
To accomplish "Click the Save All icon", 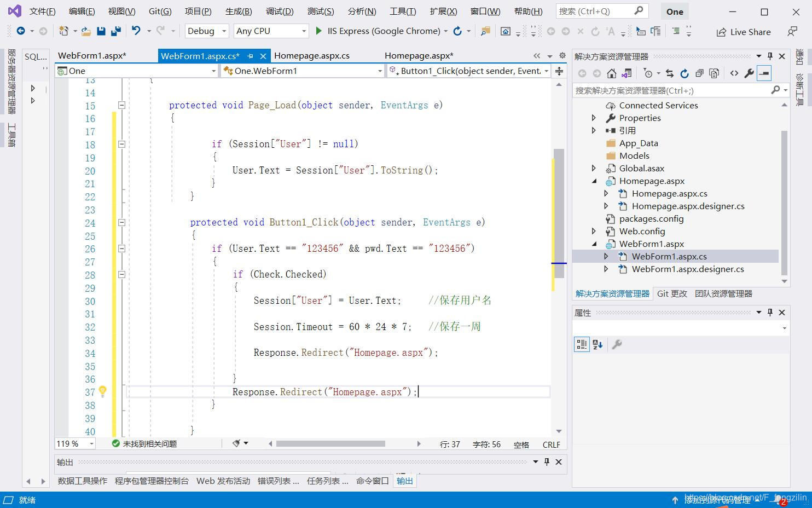I will (x=115, y=31).
